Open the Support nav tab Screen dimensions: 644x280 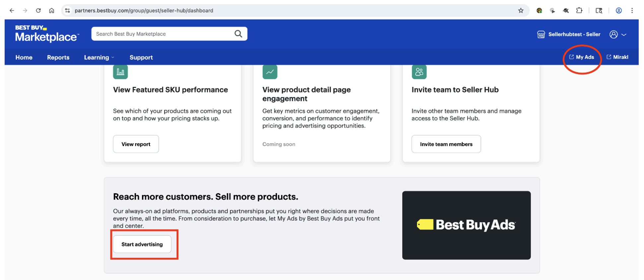(x=141, y=57)
